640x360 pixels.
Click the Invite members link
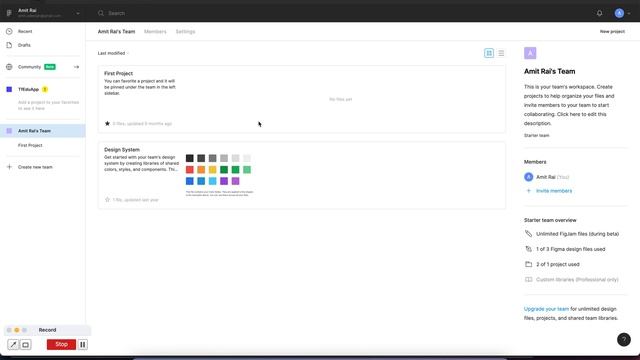coord(554,191)
